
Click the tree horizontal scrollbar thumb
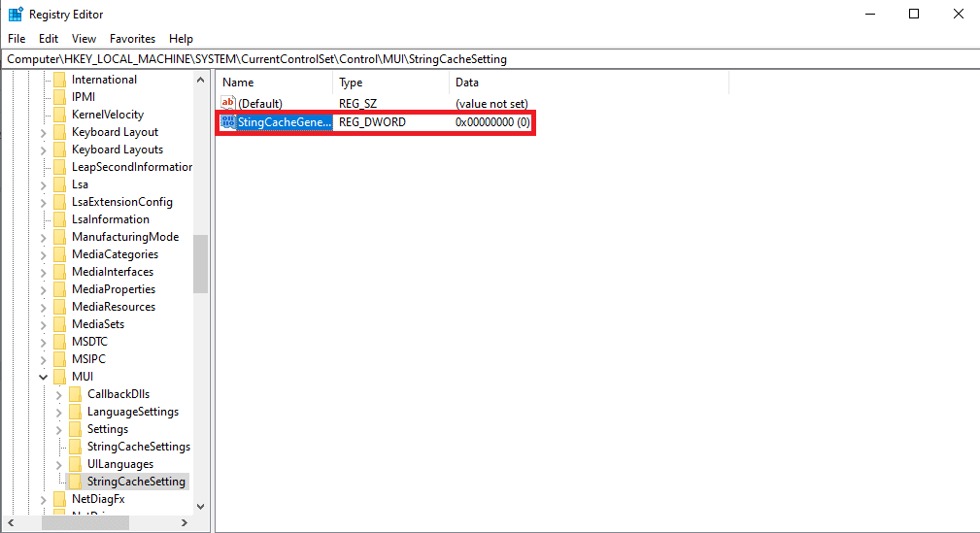[x=85, y=522]
